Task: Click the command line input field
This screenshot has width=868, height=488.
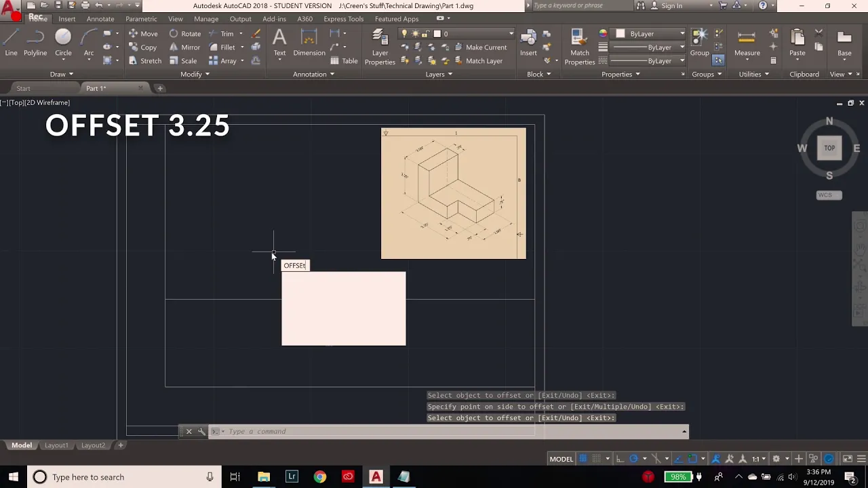Action: click(x=448, y=431)
